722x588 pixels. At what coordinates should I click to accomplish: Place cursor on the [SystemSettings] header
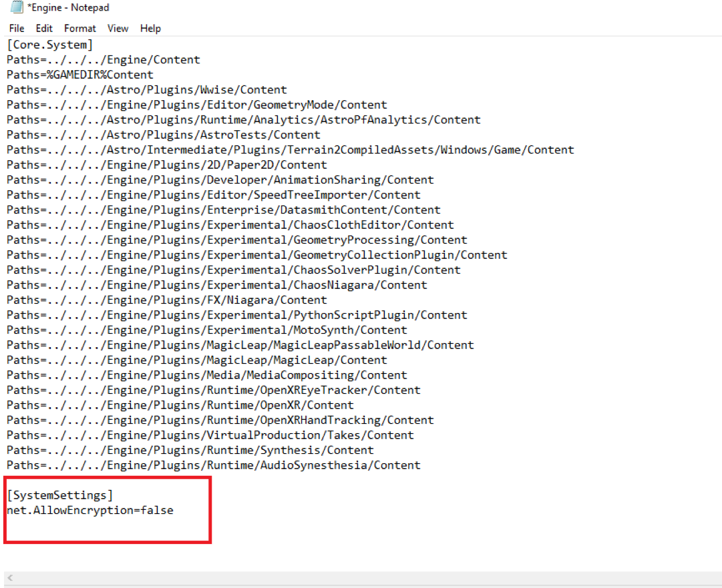60,495
